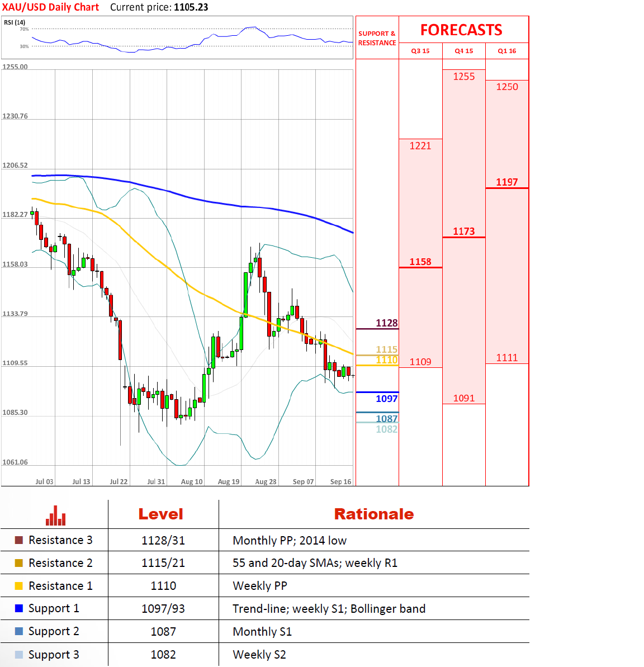Click the Resistance 1 yellow color swatch
The height and width of the screenshot is (667, 644).
(x=18, y=586)
